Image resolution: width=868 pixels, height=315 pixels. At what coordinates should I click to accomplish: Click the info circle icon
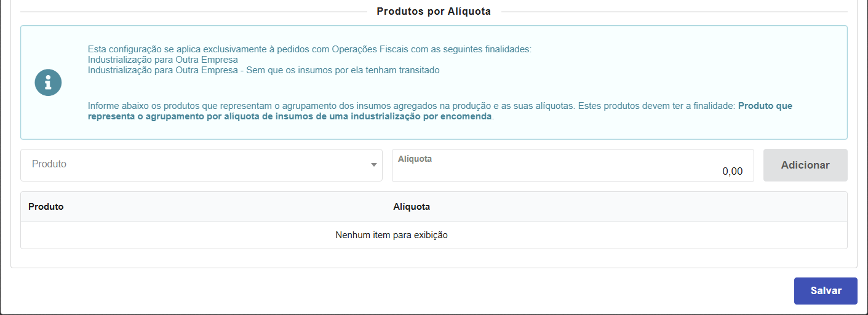point(48,82)
